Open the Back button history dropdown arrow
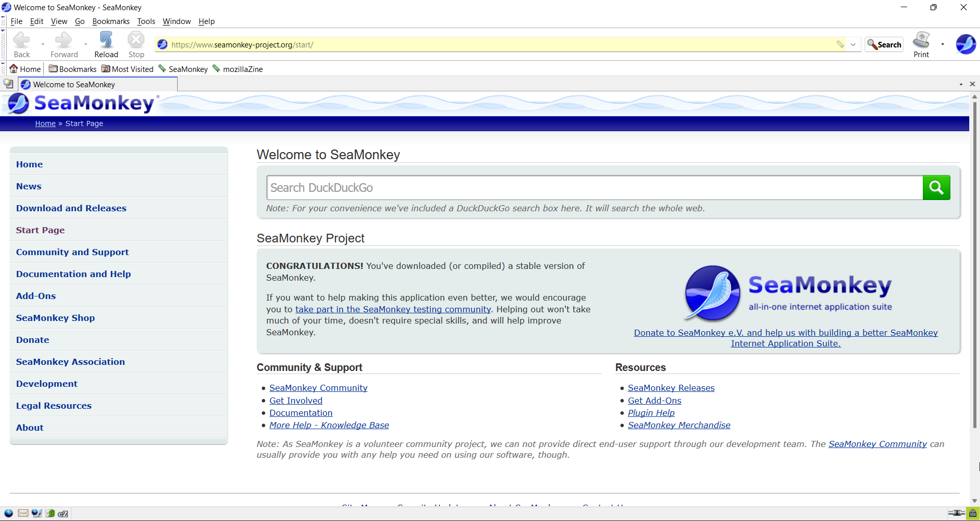The image size is (980, 521). click(x=42, y=44)
